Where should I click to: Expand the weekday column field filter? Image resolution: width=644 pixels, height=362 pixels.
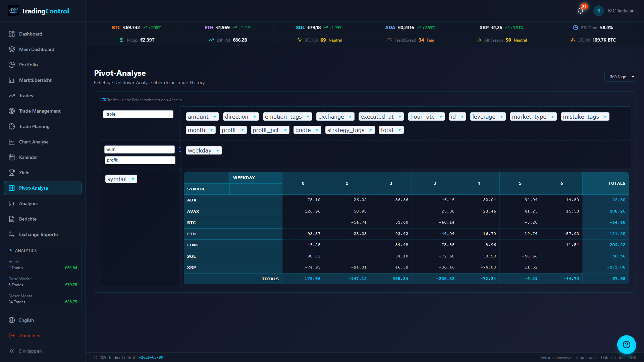click(x=218, y=151)
